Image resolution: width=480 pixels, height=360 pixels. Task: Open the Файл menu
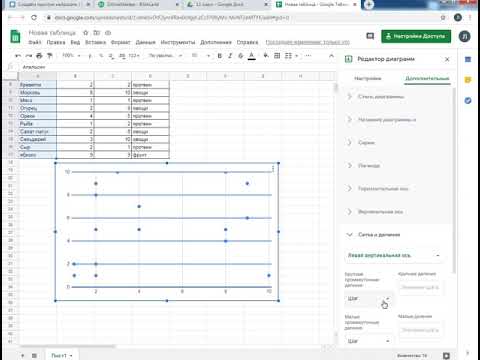pos(35,42)
